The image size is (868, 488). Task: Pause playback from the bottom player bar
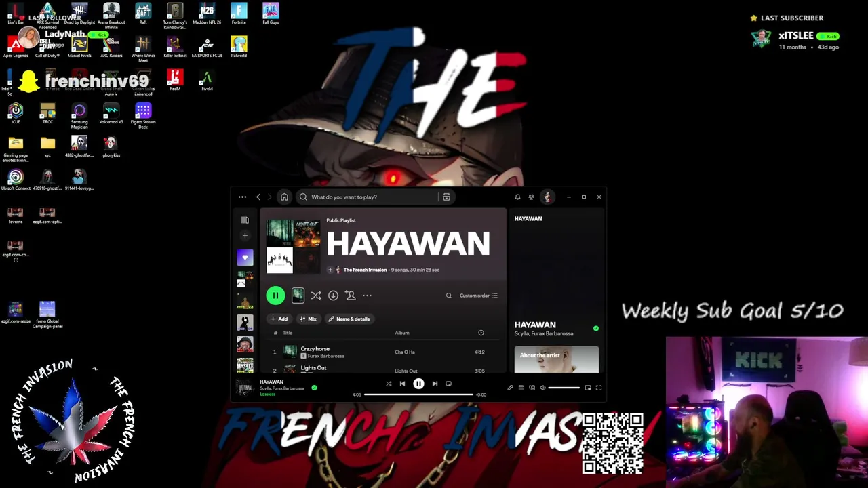pos(418,384)
